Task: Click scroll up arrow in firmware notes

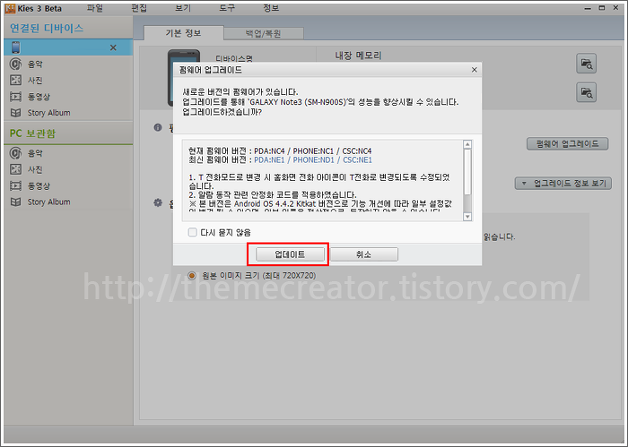Action: pyautogui.click(x=467, y=144)
